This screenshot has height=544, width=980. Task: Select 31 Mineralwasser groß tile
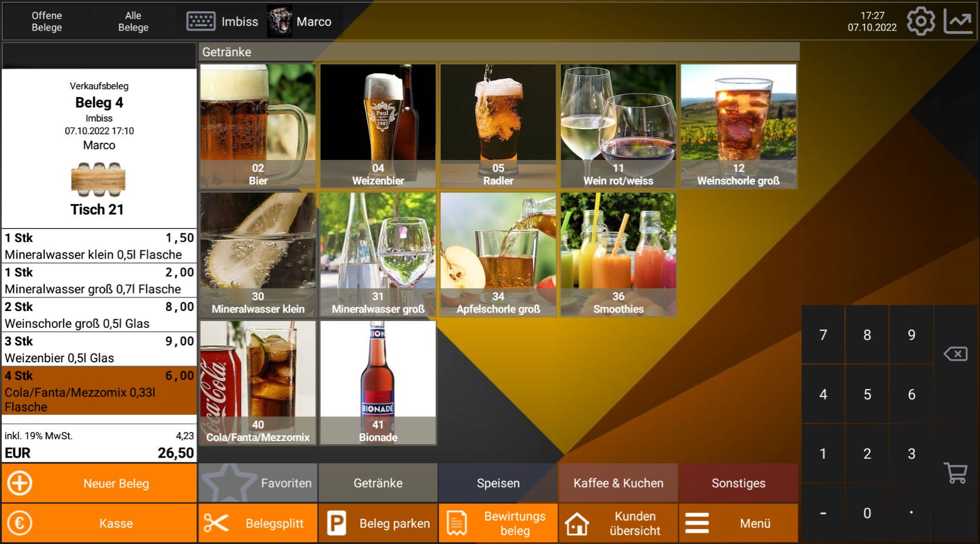tap(378, 255)
